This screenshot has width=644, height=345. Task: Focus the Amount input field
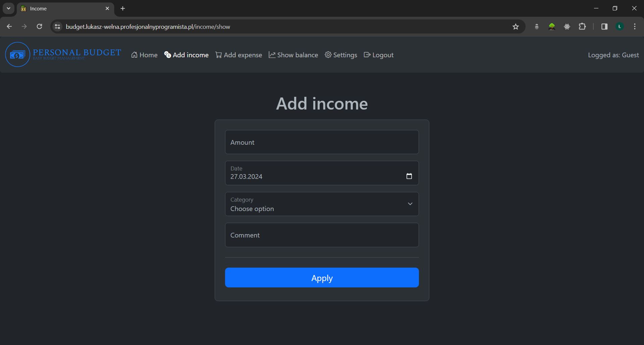tap(322, 142)
